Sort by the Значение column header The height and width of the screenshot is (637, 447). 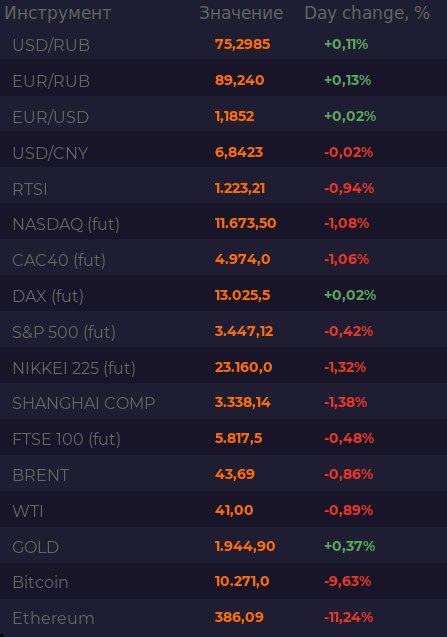pos(241,13)
